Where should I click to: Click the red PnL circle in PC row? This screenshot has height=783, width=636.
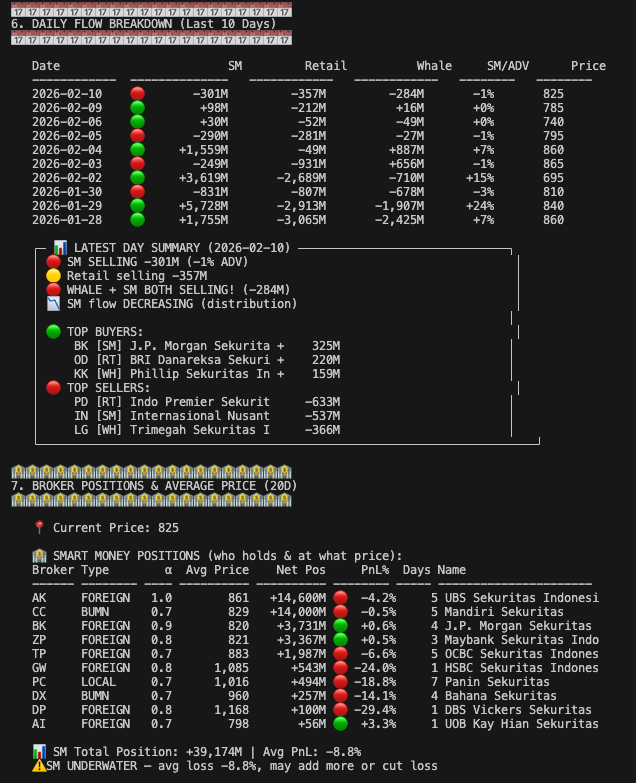point(340,682)
